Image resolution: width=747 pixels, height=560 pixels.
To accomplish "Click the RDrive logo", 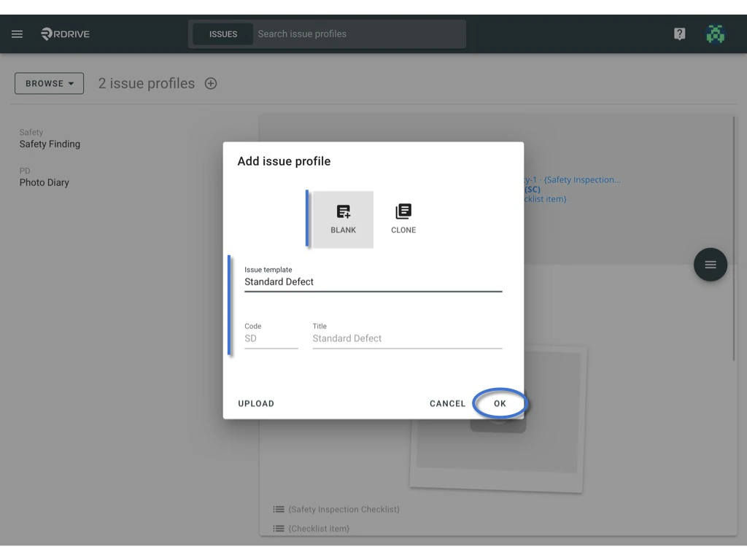I will [66, 34].
